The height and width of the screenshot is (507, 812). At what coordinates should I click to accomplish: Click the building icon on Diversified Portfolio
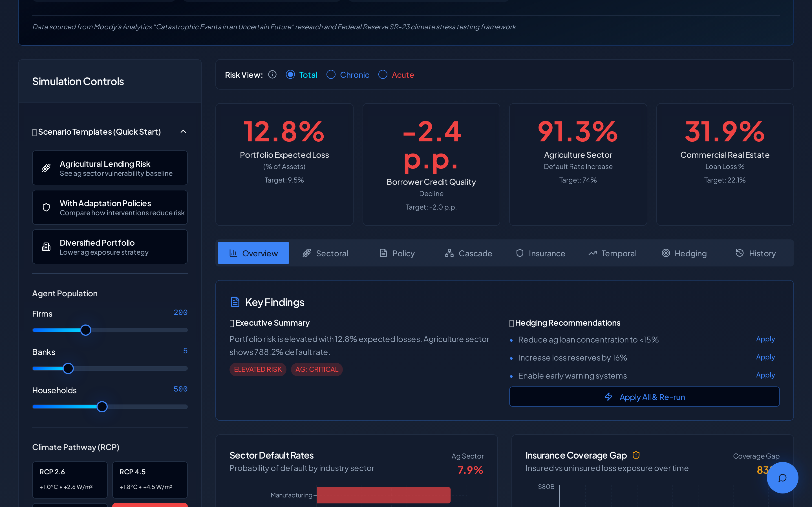tap(46, 247)
